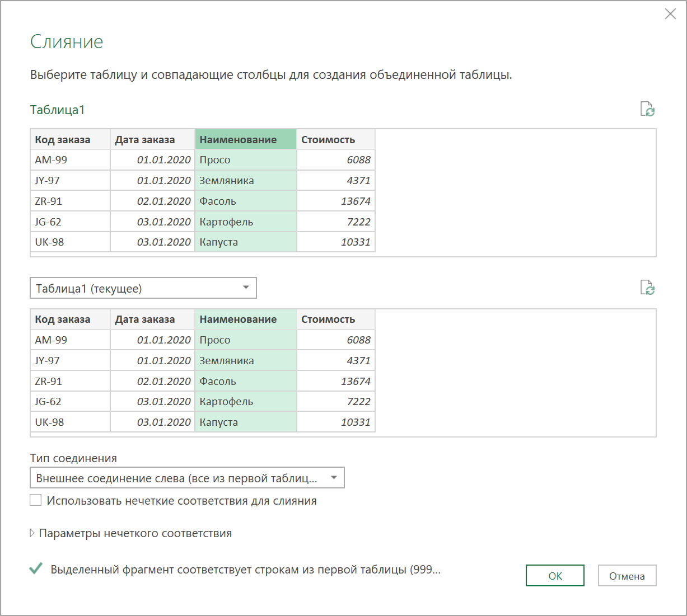Viewport: 687px width, 616px height.
Task: Click UK-98 cell in top table
Action: pyautogui.click(x=70, y=242)
